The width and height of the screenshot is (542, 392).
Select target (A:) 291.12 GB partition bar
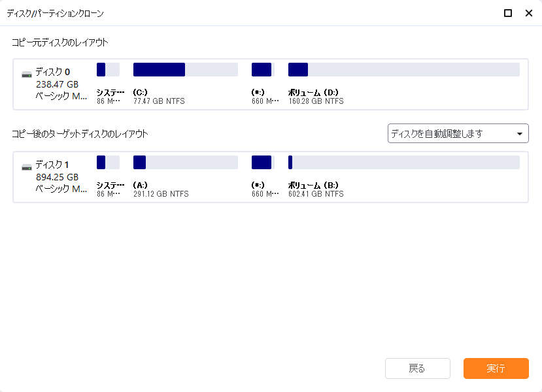185,163
